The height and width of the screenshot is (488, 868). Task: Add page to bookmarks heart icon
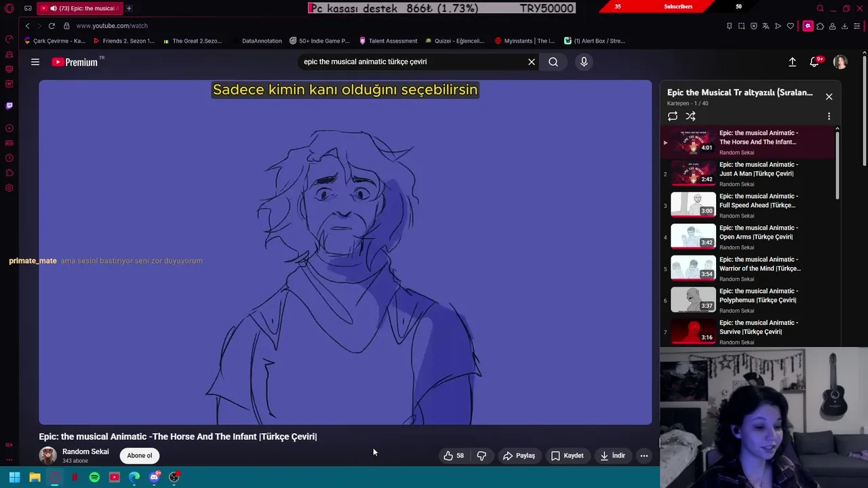(790, 26)
